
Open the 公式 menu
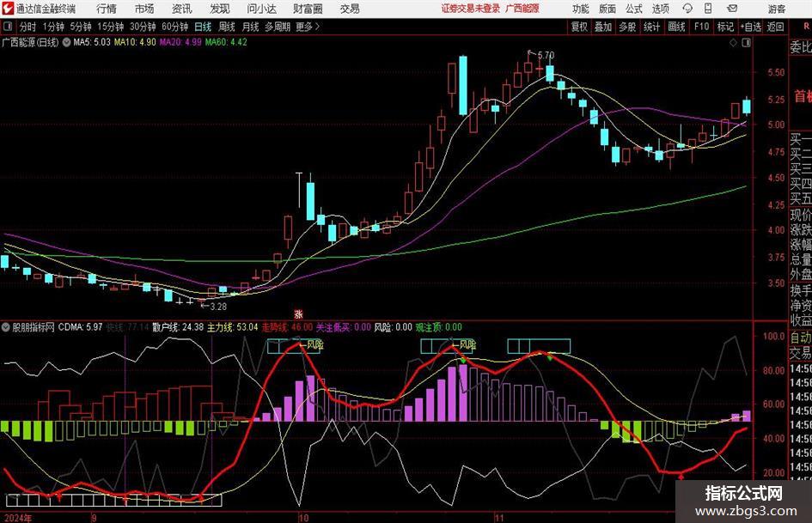[x=634, y=9]
